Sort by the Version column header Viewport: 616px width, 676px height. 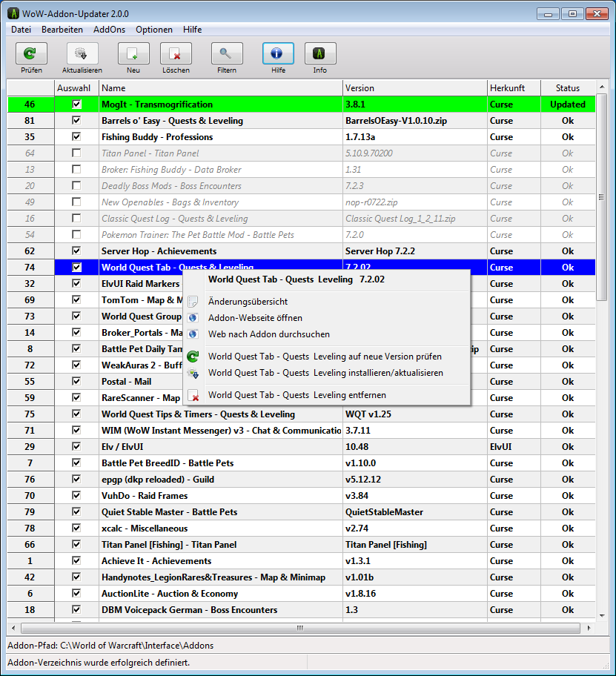coord(414,88)
